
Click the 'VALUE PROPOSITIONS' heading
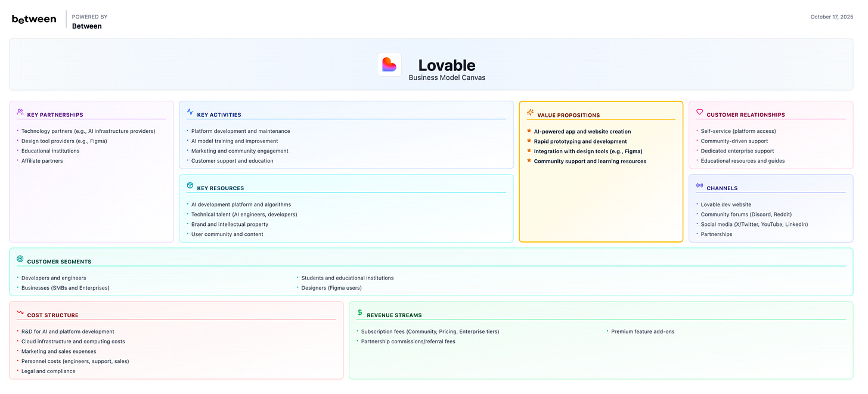(x=569, y=116)
